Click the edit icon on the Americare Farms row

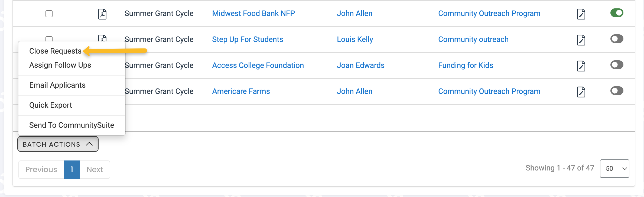(581, 92)
